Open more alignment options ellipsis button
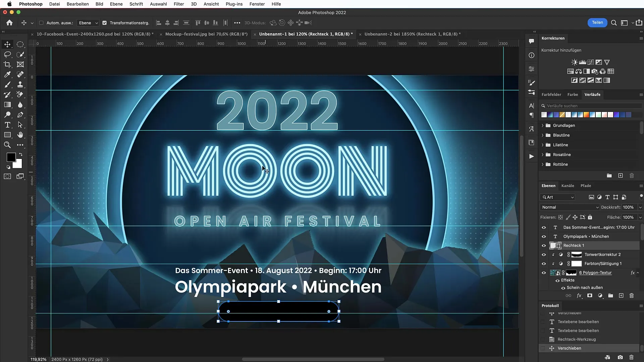644x362 pixels. point(237,23)
